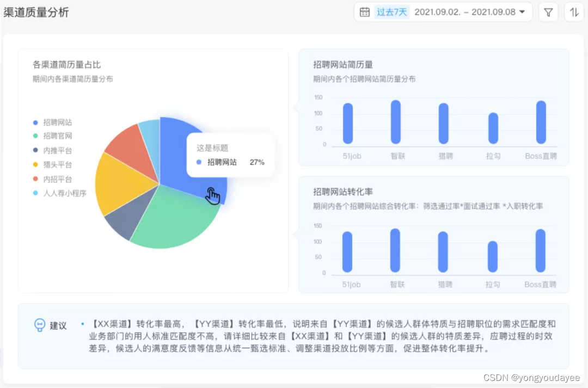This screenshot has width=588, height=388.
Task: Expand the date range dropdown arrow
Action: click(522, 12)
